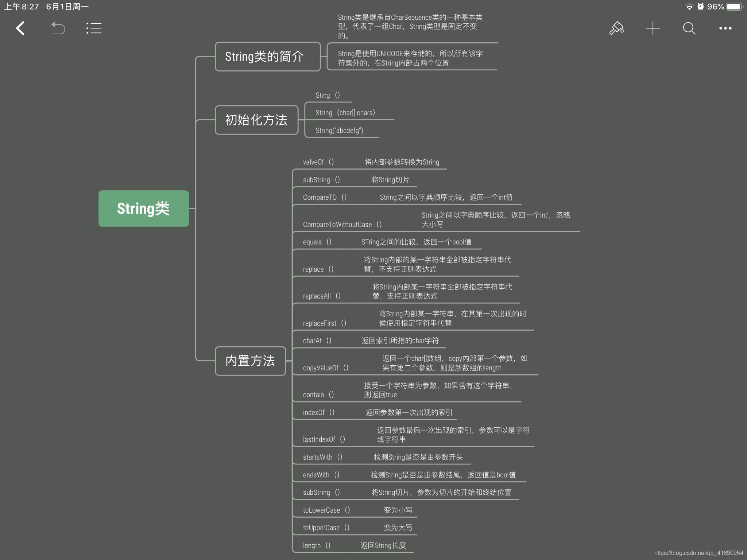Select the green String类 root node
The width and height of the screenshot is (747, 560).
coord(143,208)
